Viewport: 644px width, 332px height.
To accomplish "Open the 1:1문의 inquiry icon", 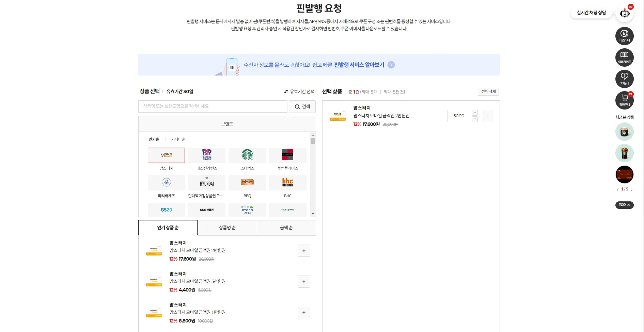I will point(624,79).
